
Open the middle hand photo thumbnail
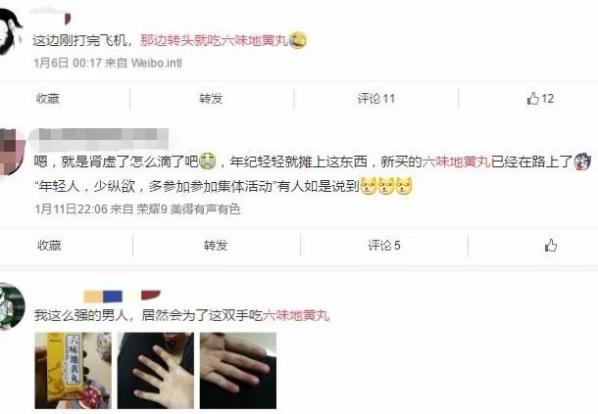[155, 371]
